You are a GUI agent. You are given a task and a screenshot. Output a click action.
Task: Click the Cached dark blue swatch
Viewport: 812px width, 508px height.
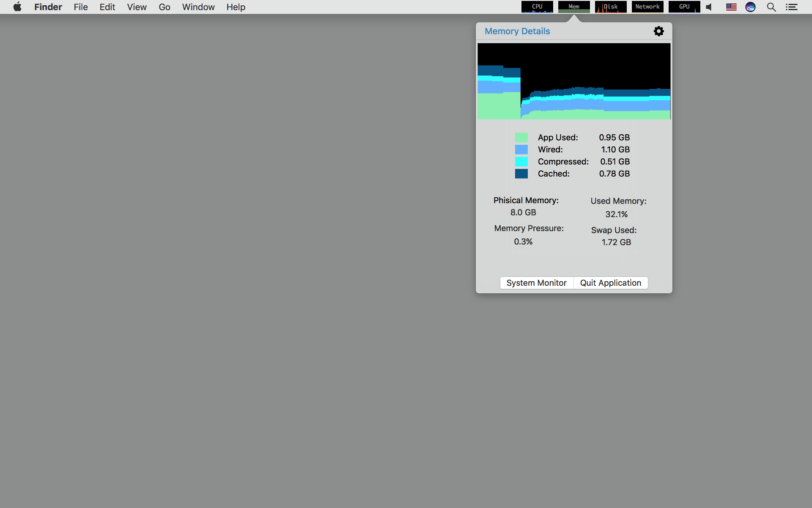point(521,174)
